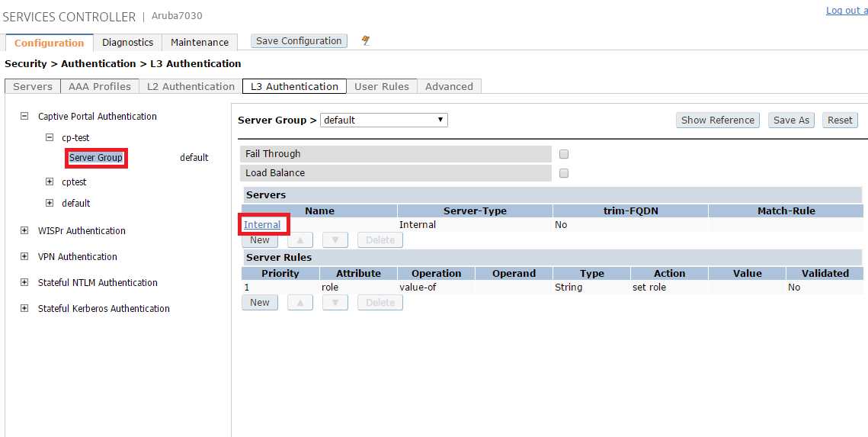The image size is (868, 437).
Task: Open the Configuration tab
Action: 50,43
